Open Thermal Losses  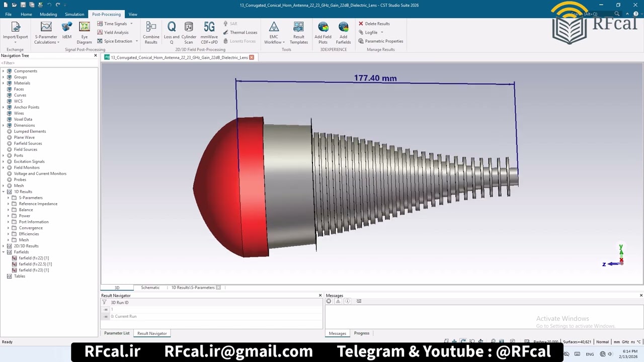point(240,32)
